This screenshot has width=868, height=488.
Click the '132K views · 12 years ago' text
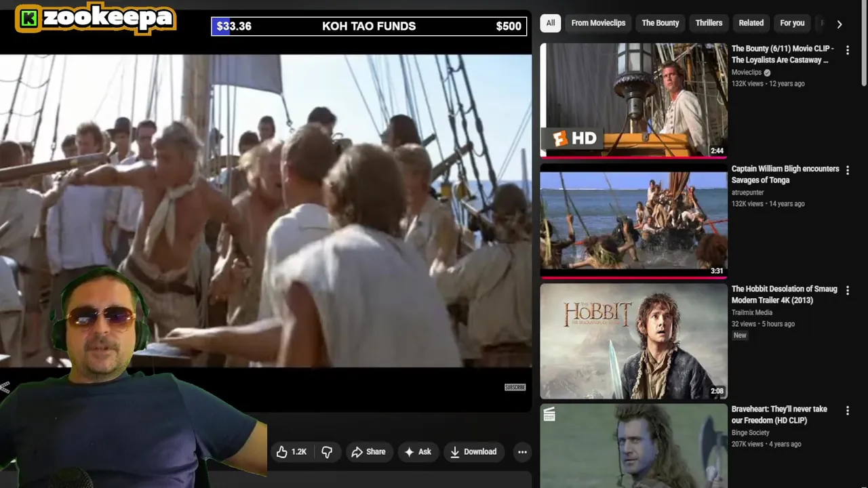pos(768,83)
